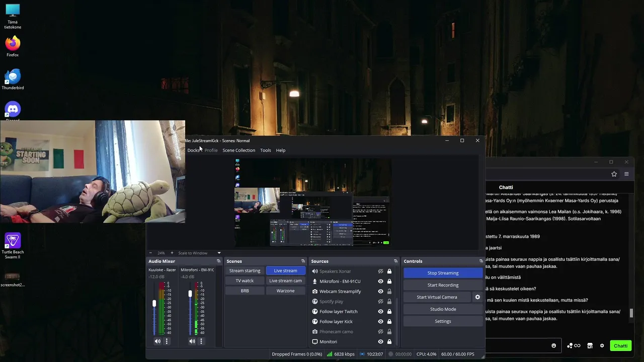
Task: Click Stop Streaming button
Action: pos(443,273)
